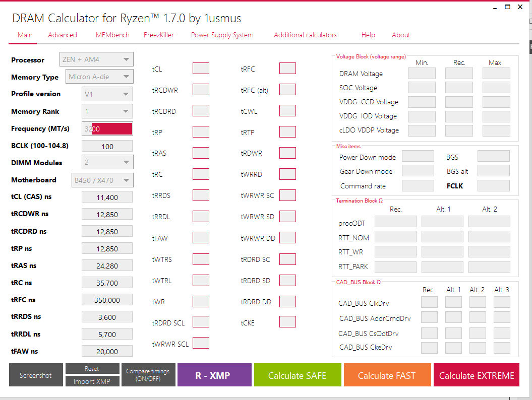Go to the MEMbench tab
The image size is (532, 400).
[x=112, y=35]
